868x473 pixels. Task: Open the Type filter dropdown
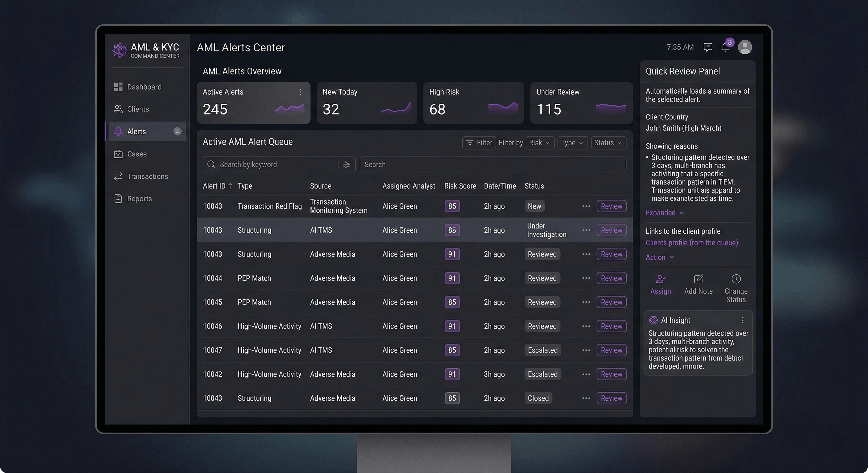pos(572,142)
